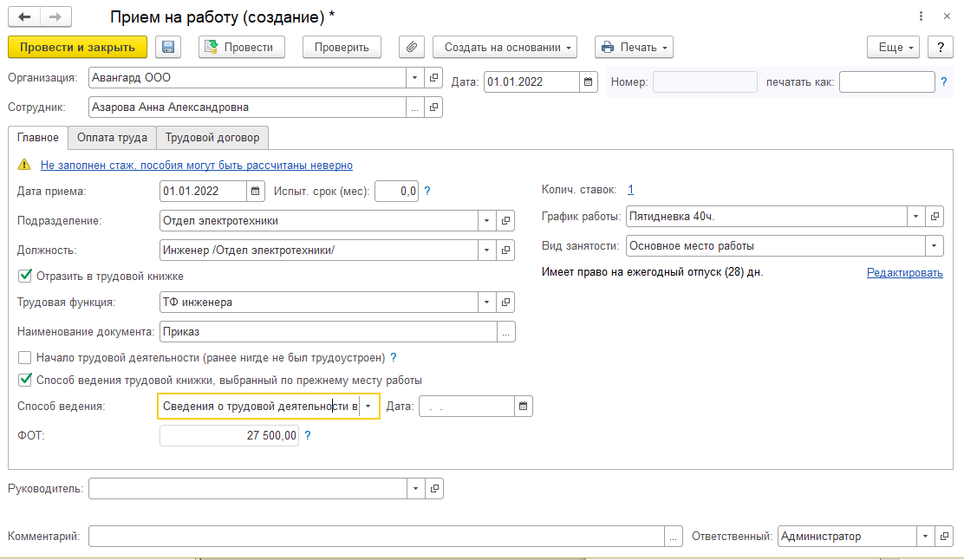964x560 pixels.
Task: Click the paperclip attachments icon
Action: click(x=412, y=47)
